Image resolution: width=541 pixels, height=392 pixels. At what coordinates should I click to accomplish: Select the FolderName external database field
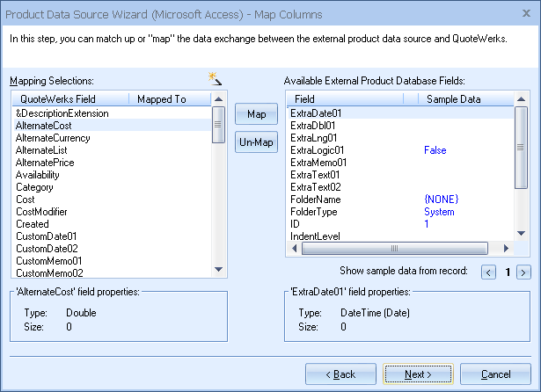[316, 200]
